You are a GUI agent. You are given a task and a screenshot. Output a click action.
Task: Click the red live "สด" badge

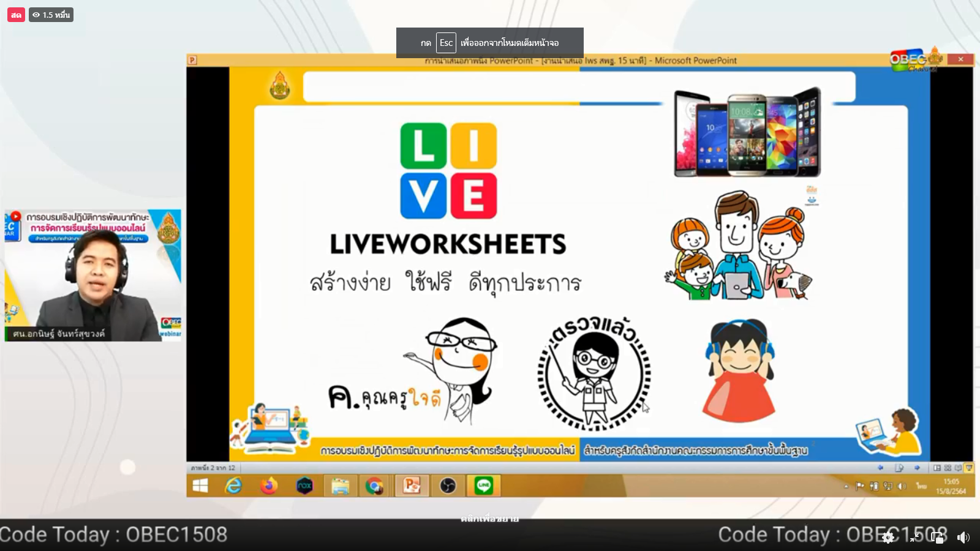coord(17,15)
